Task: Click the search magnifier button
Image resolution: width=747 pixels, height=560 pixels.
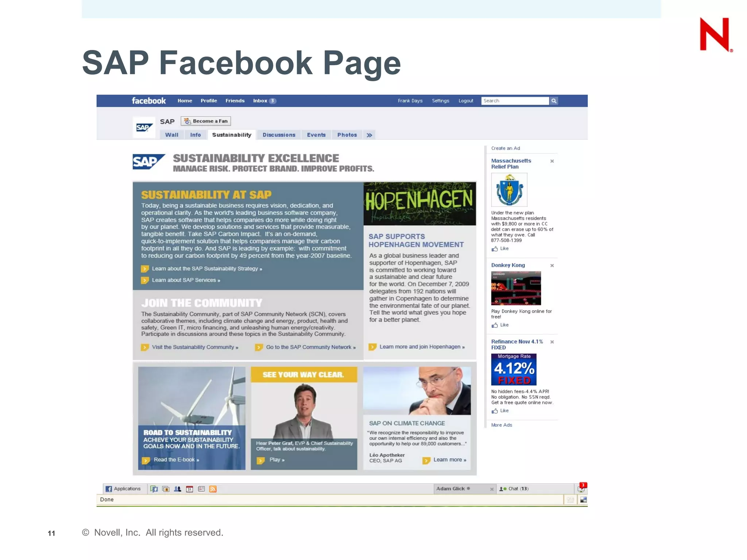Action: click(x=554, y=101)
